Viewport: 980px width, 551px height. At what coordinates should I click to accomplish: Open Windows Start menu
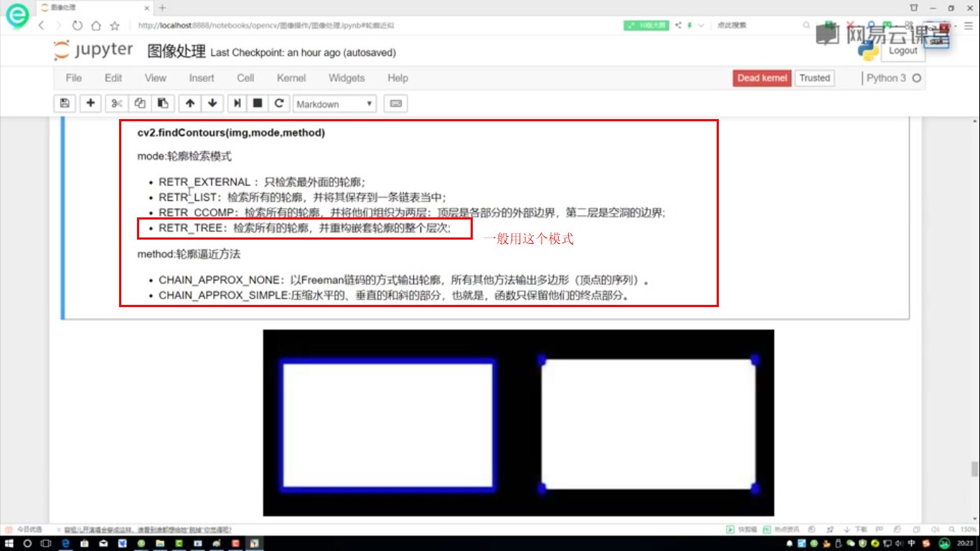coord(9,543)
